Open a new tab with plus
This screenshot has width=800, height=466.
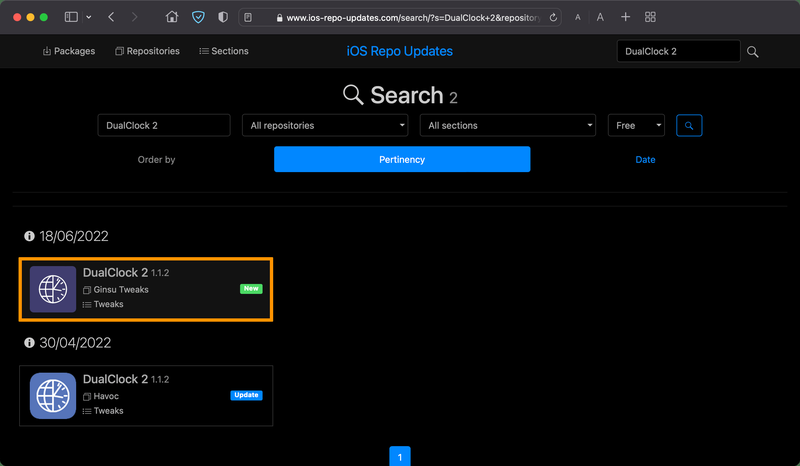pyautogui.click(x=625, y=17)
